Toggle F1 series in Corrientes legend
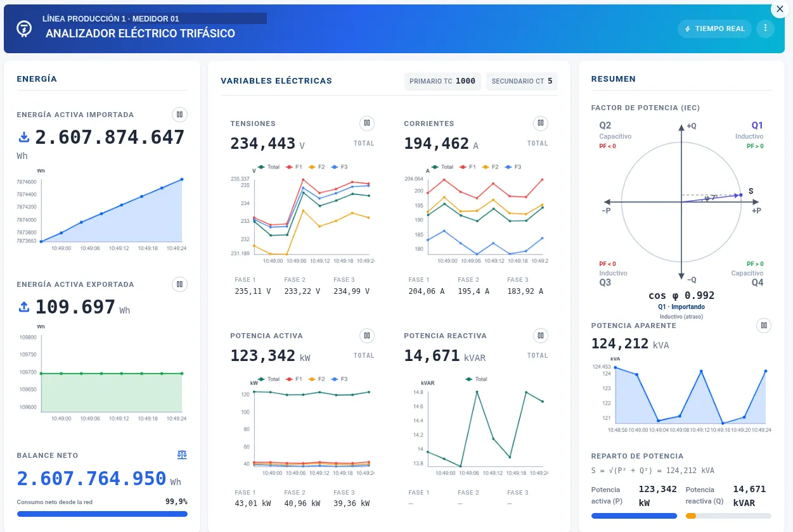793x532 pixels. pyautogui.click(x=467, y=167)
